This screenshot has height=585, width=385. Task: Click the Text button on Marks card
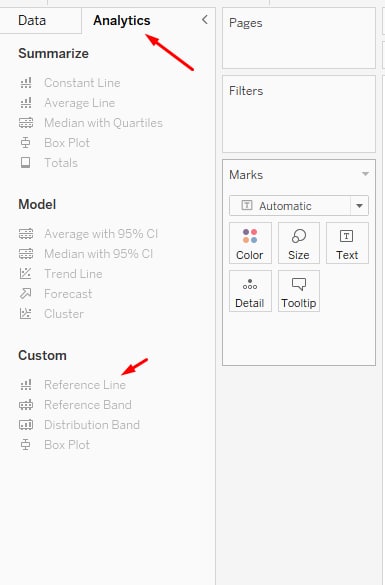347,243
